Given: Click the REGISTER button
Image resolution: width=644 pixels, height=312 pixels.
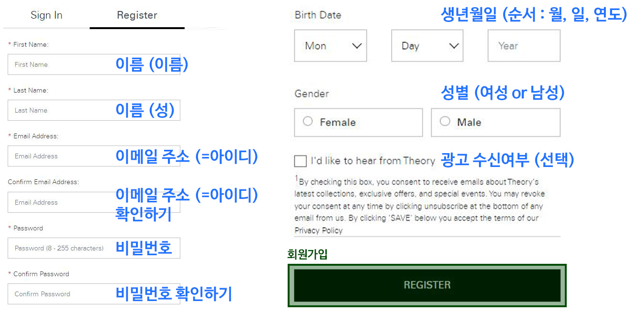Looking at the screenshot, I should point(427,285).
